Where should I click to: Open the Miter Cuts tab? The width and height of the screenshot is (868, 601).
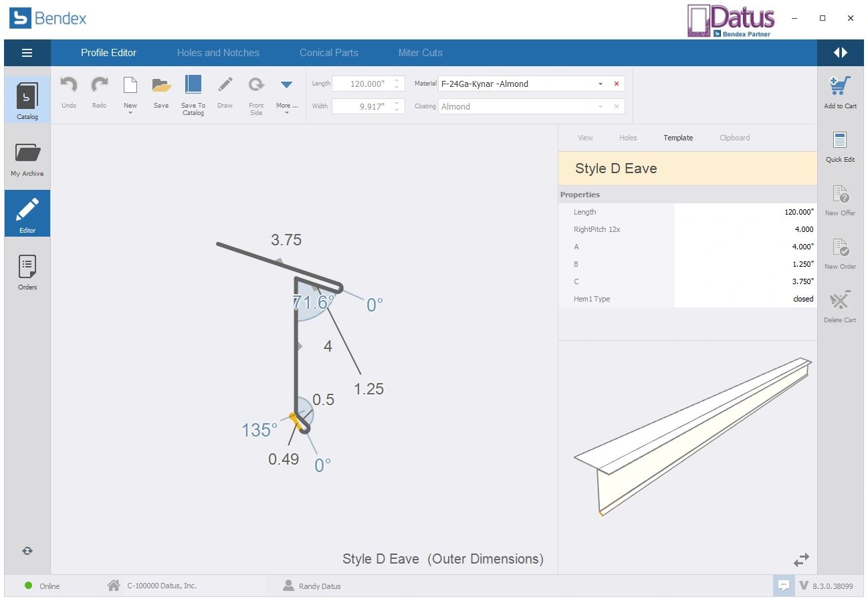(420, 53)
